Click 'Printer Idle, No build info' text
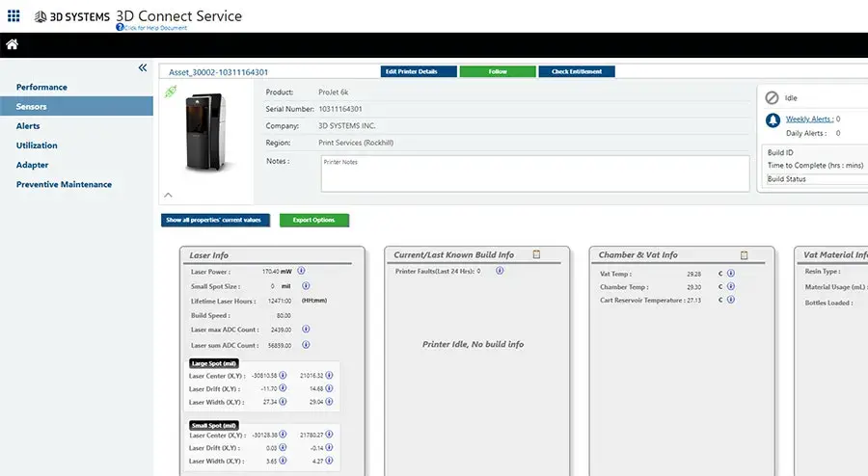 (474, 344)
